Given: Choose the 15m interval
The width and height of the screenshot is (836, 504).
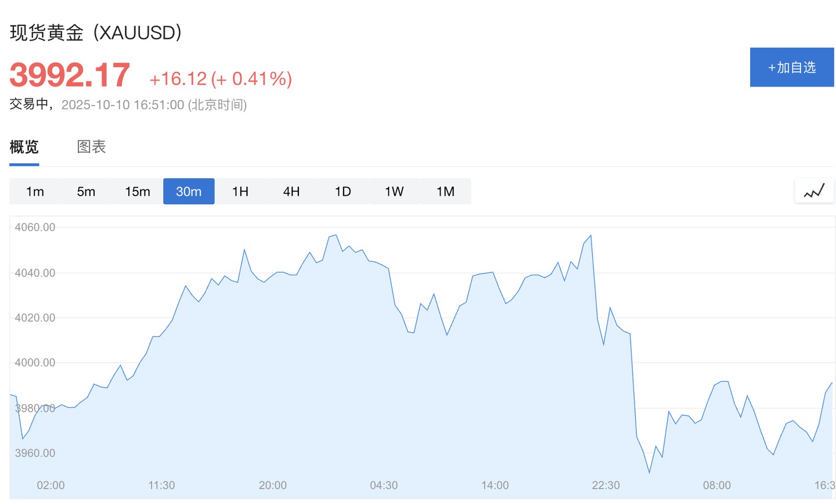Looking at the screenshot, I should coord(138,192).
